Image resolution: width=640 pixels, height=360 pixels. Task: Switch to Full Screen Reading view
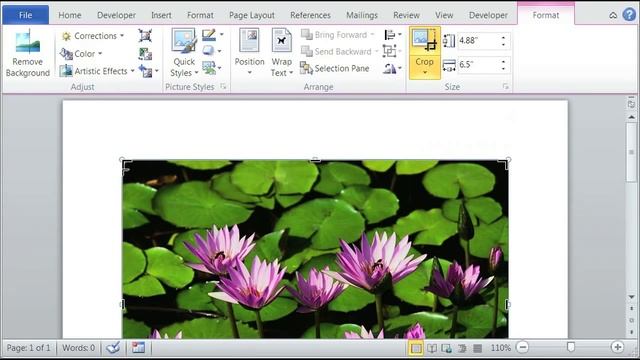coord(431,348)
